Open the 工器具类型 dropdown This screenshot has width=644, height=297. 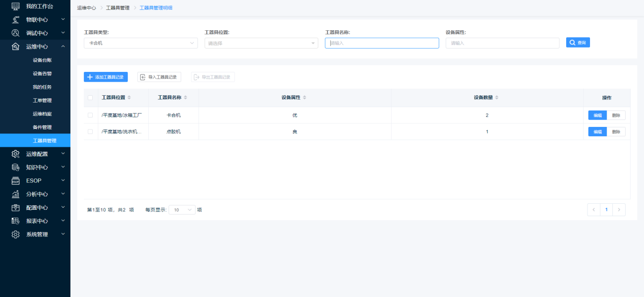141,43
